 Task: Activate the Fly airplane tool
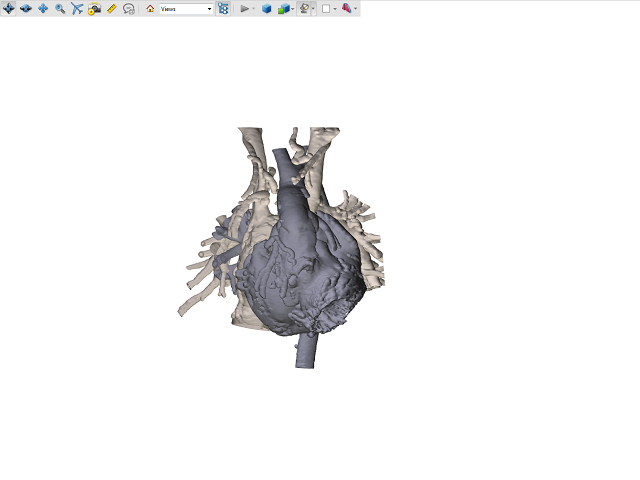point(77,9)
